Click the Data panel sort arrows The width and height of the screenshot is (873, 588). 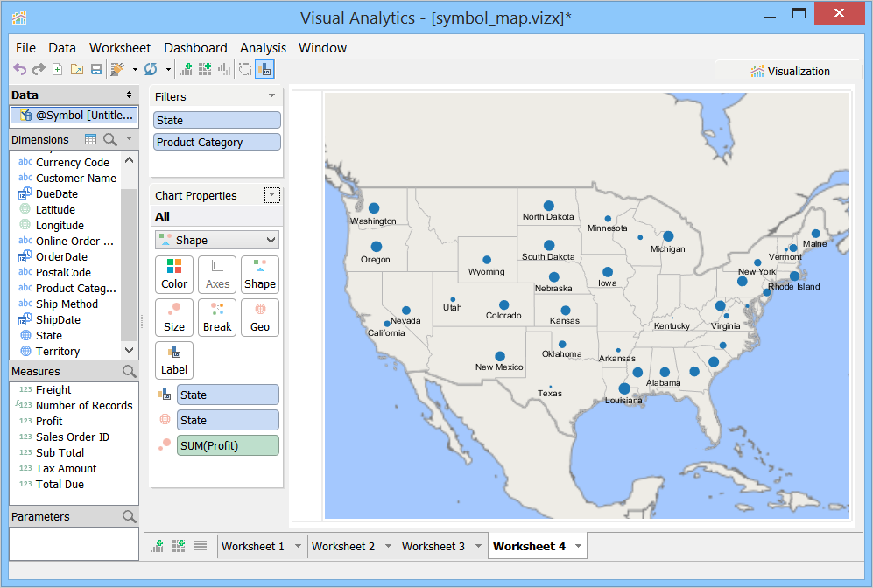pyautogui.click(x=130, y=94)
